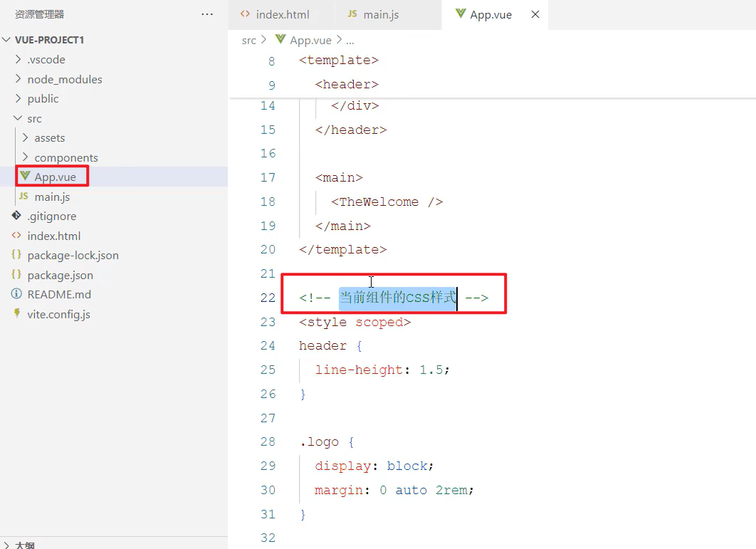
Task: Expand the .vscode folder
Action: (18, 59)
